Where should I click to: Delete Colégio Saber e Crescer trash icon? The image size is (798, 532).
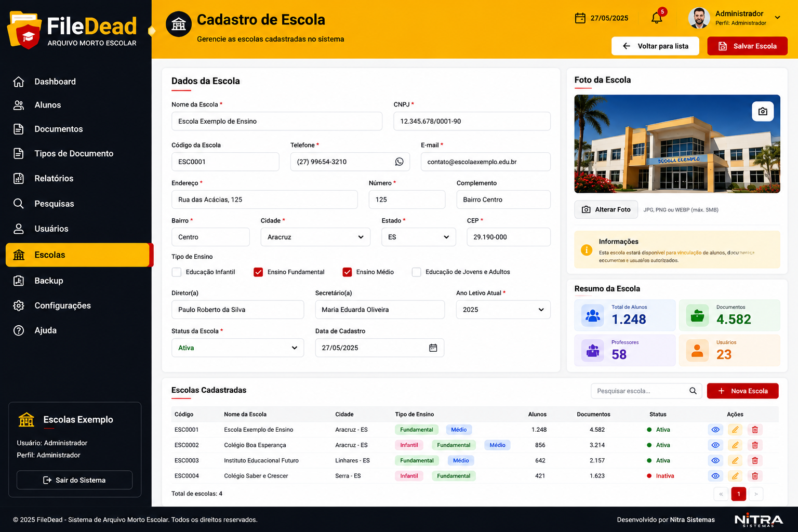click(755, 476)
